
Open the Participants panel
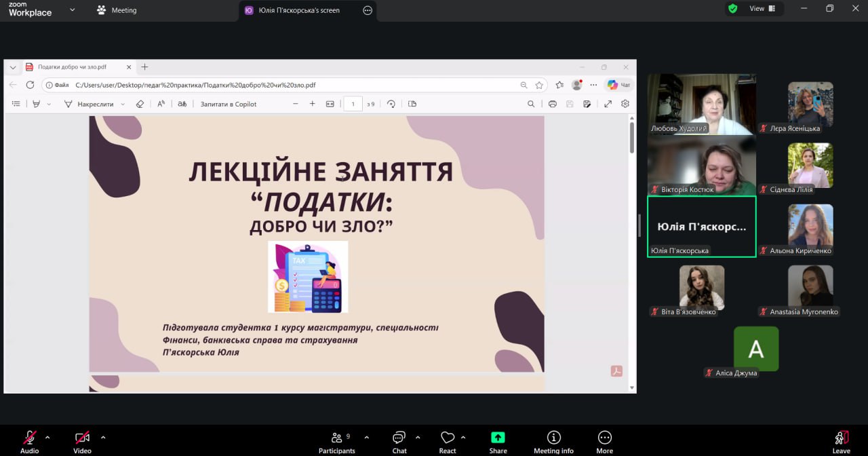pyautogui.click(x=336, y=441)
